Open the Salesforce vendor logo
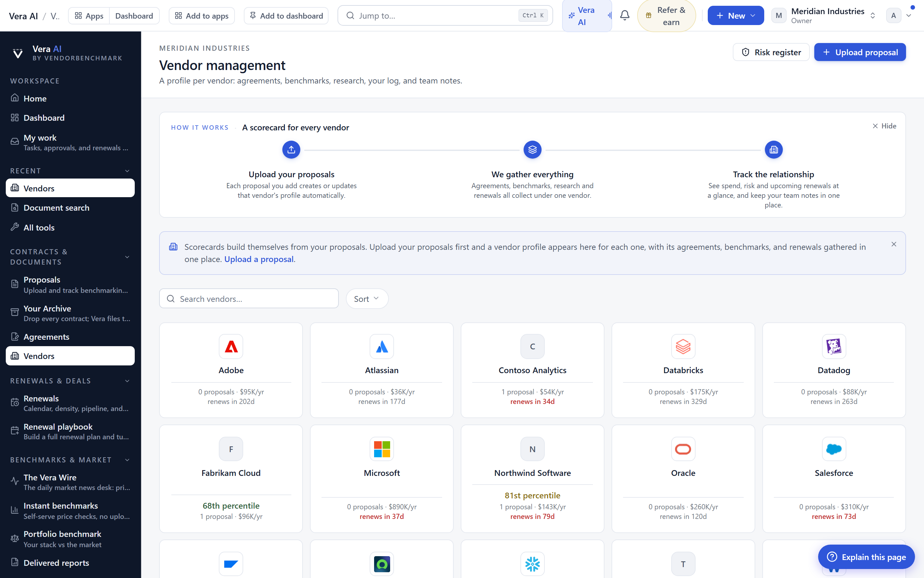 point(834,449)
